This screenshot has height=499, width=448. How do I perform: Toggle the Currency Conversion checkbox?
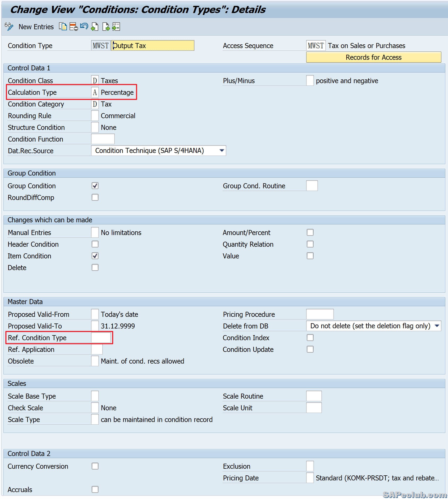click(95, 466)
